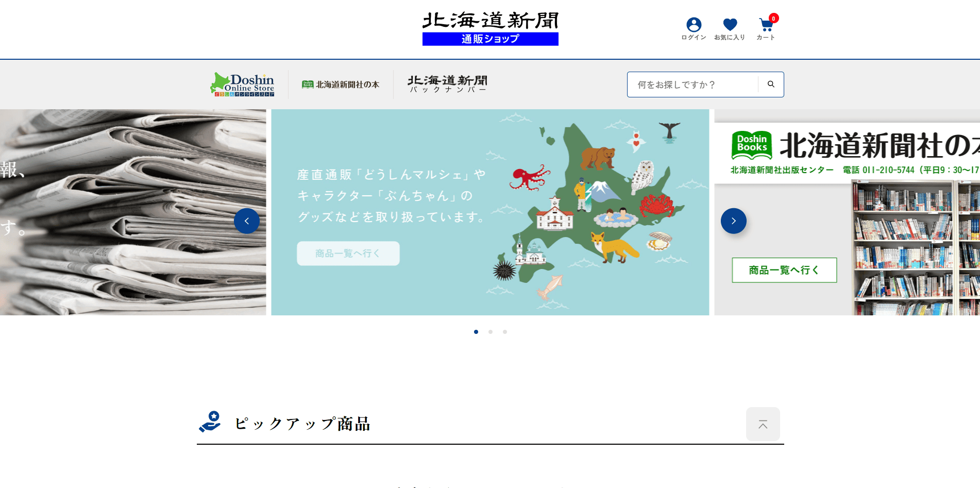Click the back-to-top arrow button
This screenshot has width=980, height=488.
[763, 424]
